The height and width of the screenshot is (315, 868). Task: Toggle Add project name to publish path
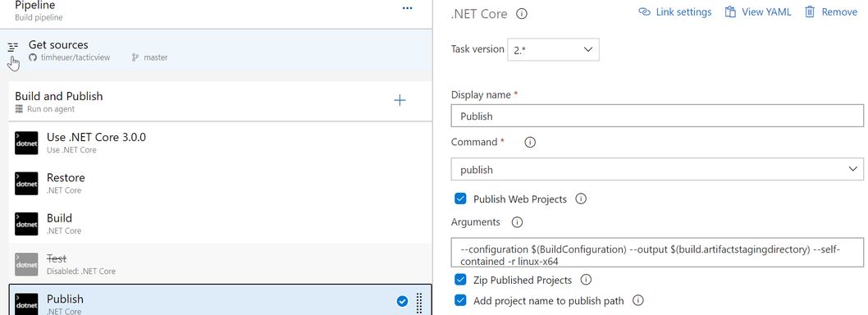click(x=460, y=300)
